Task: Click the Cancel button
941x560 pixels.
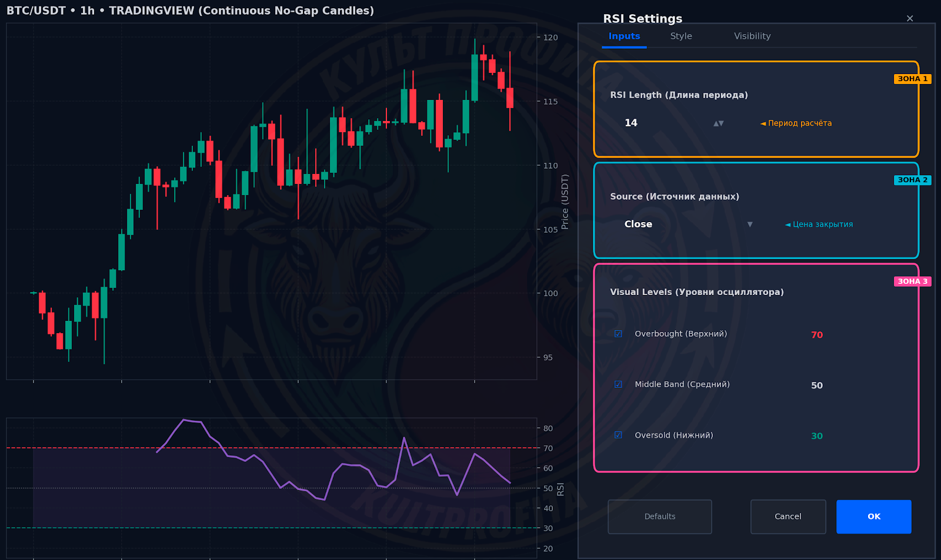Action: [x=788, y=517]
